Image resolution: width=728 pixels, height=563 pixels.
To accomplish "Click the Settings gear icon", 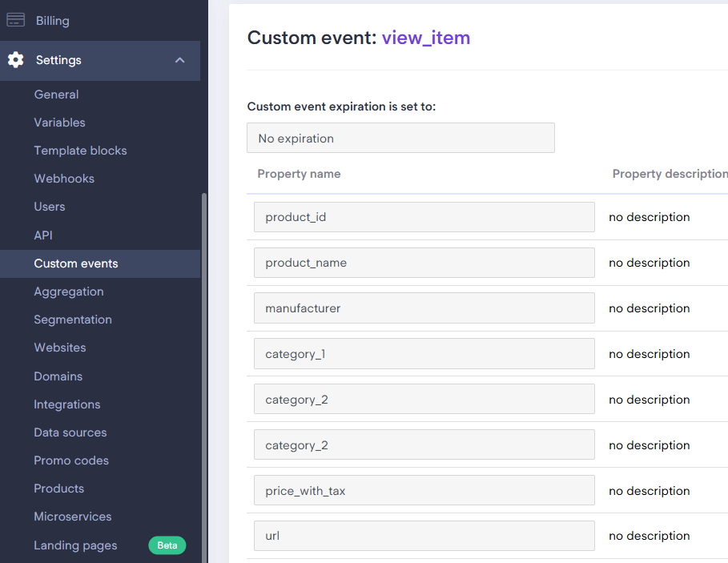I will point(15,60).
